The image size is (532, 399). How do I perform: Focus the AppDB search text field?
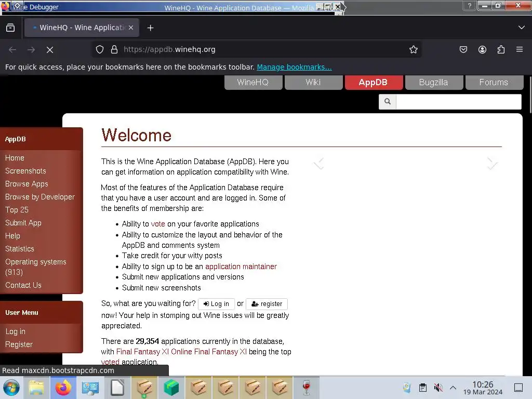458,101
